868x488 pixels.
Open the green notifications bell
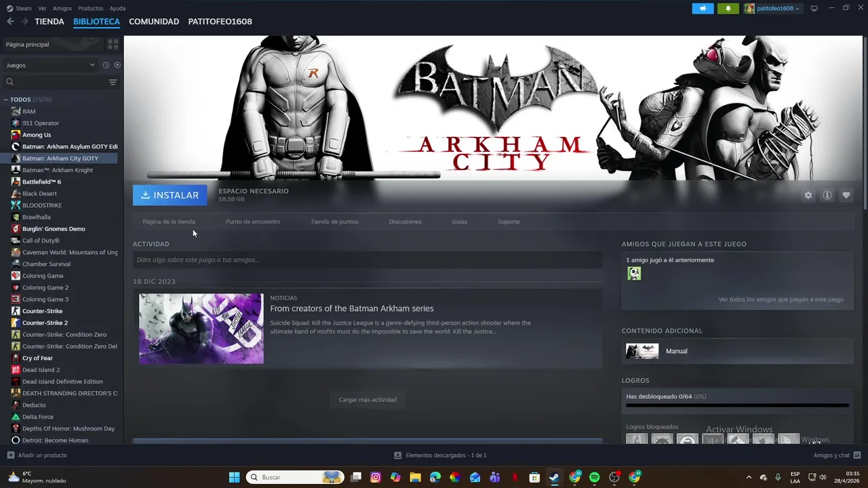728,8
